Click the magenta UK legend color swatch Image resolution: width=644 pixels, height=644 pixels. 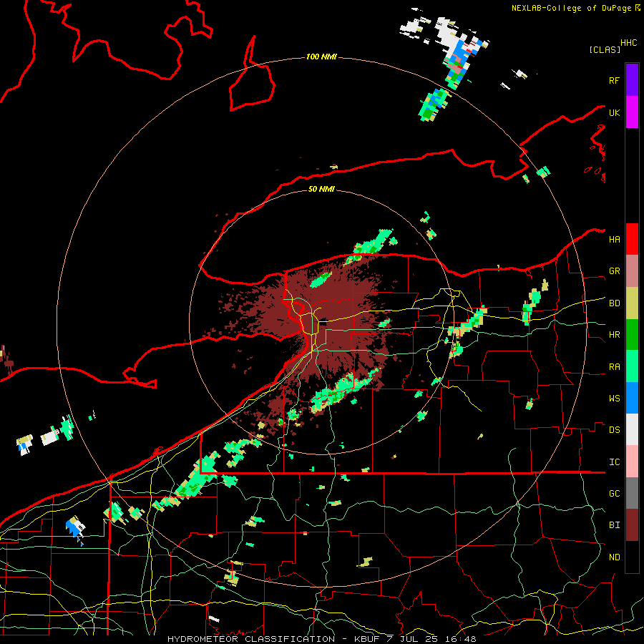click(x=632, y=112)
